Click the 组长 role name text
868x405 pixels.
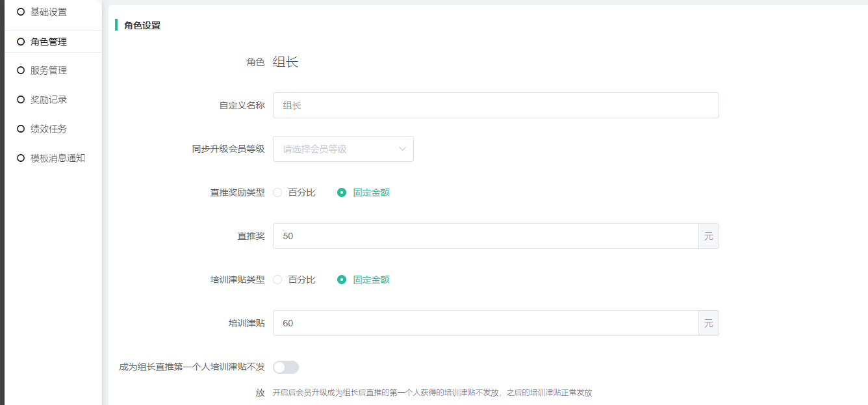pos(285,62)
